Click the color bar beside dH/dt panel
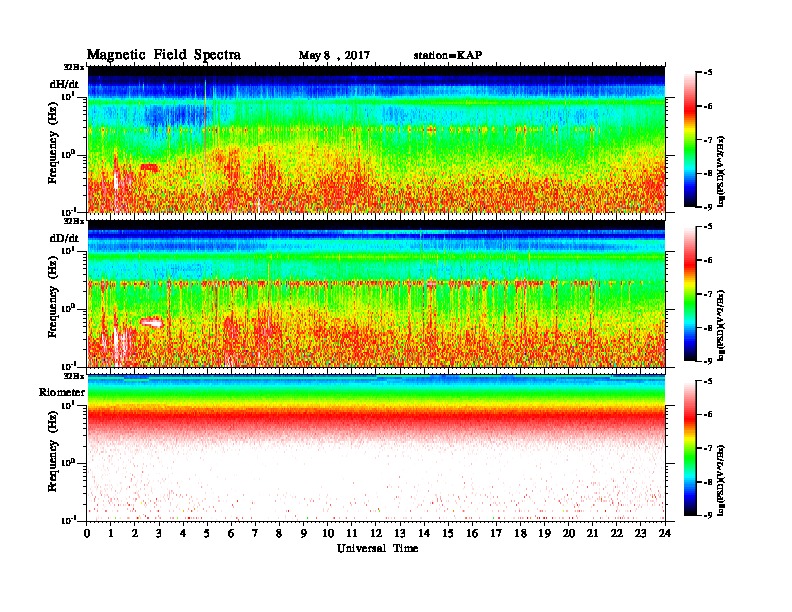 pyautogui.click(x=690, y=139)
